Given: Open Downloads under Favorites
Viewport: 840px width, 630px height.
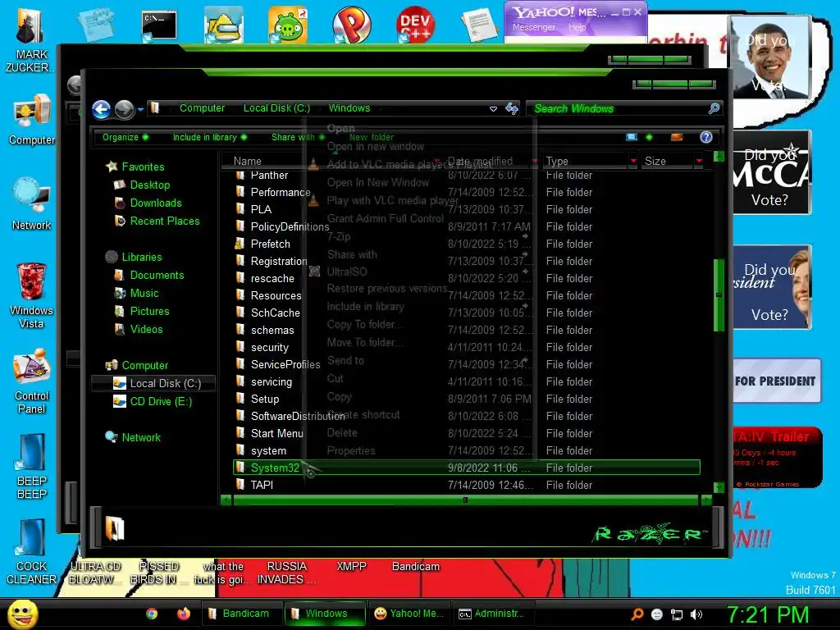Looking at the screenshot, I should point(155,203).
